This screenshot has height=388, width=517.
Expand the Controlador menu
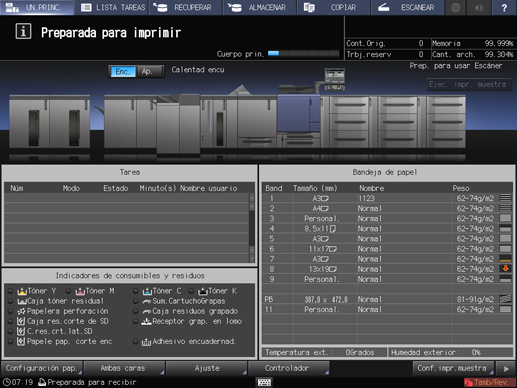[288, 368]
